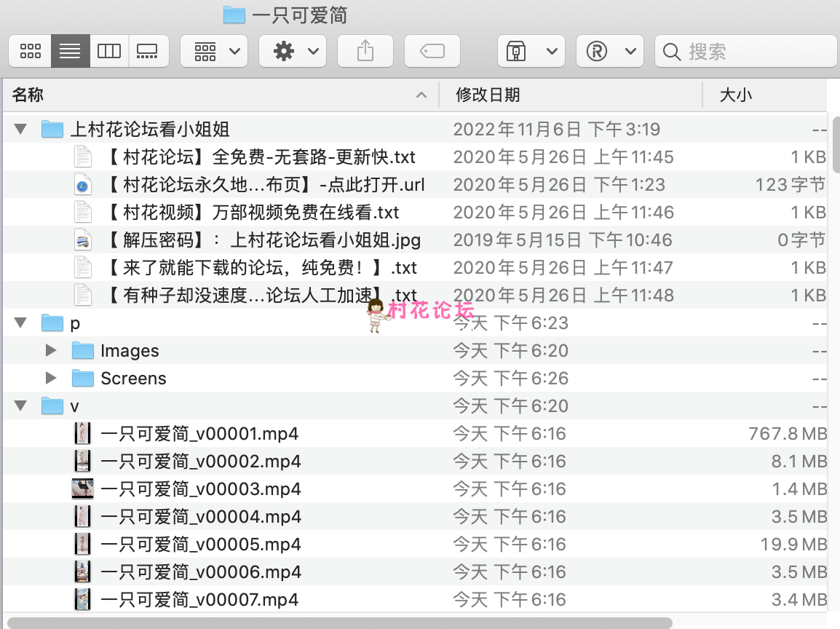This screenshot has height=629, width=840.
Task: Click the circled R toolbar icon
Action: pos(597,52)
